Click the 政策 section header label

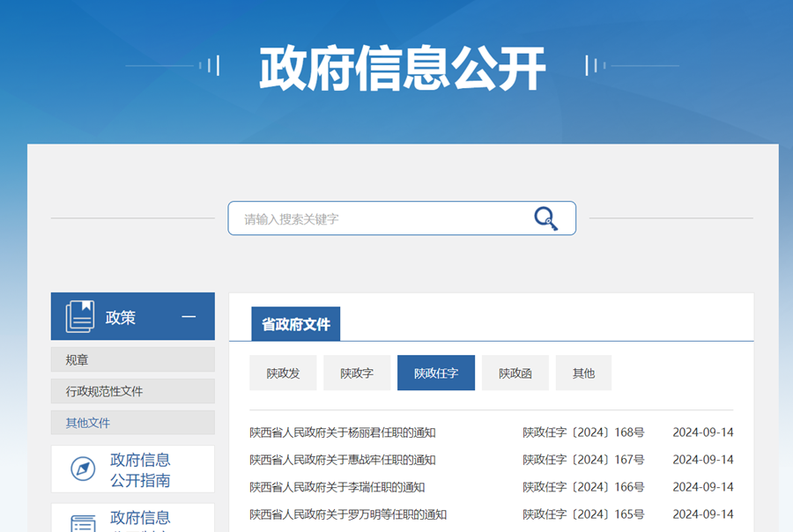[x=121, y=318]
